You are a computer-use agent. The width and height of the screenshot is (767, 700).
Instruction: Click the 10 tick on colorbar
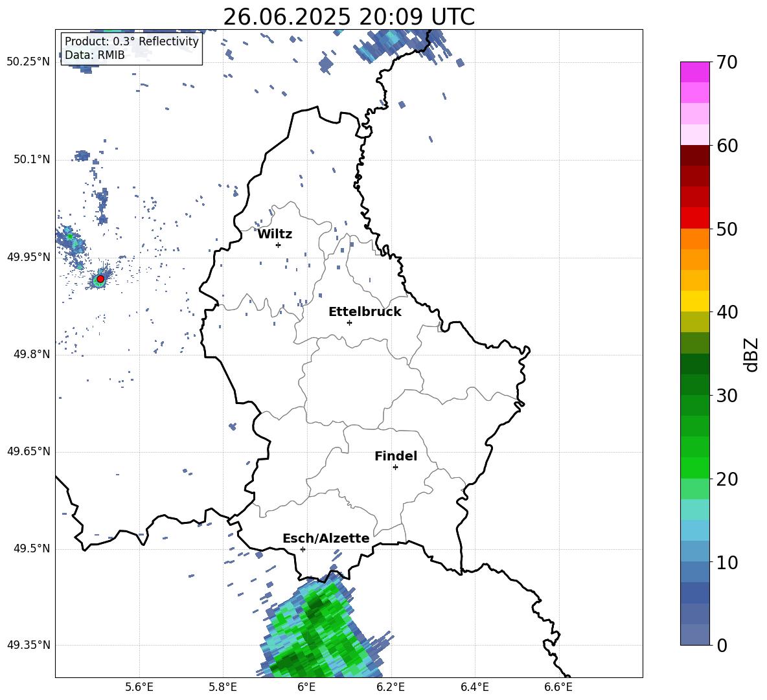[727, 562]
